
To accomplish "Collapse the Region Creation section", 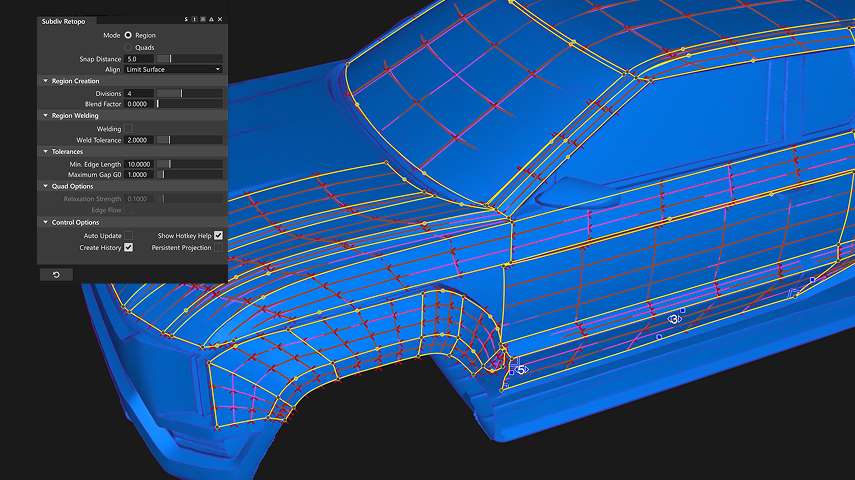I will (x=46, y=81).
